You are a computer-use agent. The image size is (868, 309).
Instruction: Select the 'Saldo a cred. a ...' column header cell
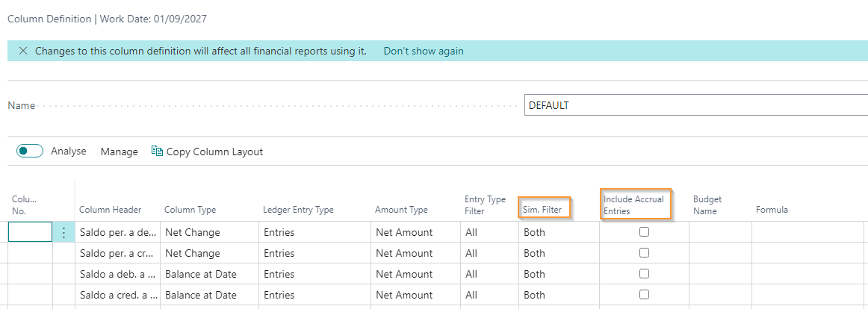coord(117,295)
